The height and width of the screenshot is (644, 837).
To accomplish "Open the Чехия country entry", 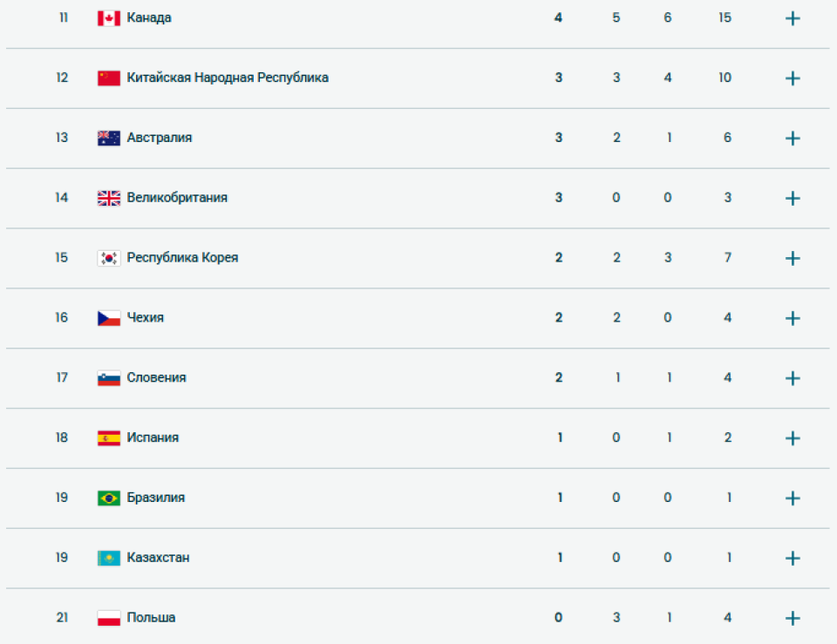I will click(x=145, y=317).
